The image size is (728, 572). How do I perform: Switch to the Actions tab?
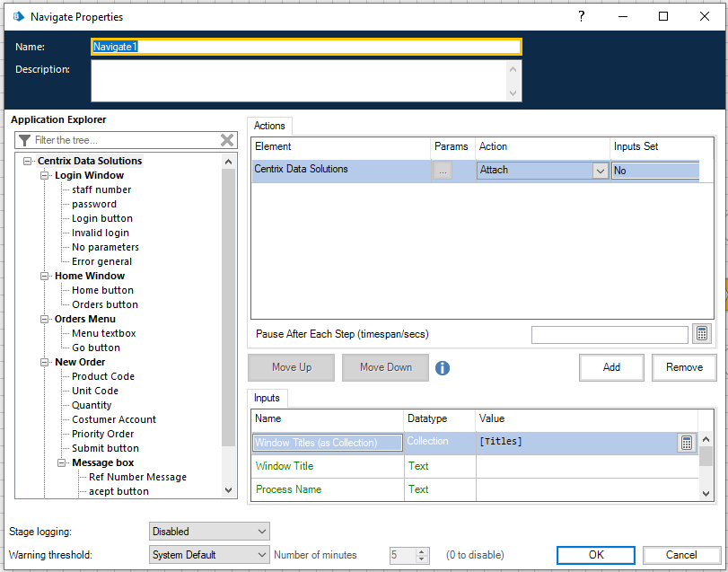point(268,126)
